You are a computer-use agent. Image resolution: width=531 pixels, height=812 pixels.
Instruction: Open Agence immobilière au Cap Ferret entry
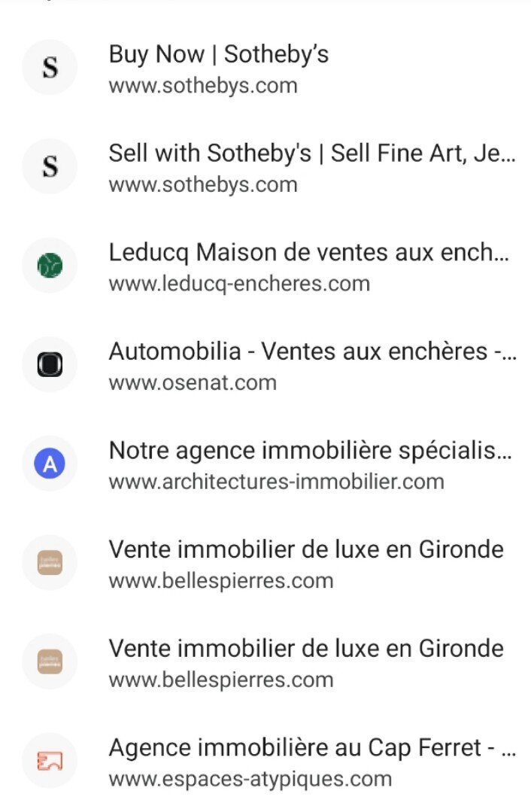point(265,761)
